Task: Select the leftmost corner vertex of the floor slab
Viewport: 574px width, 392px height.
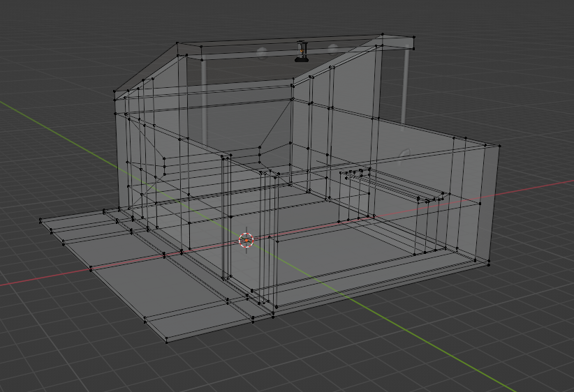Action: [41, 220]
